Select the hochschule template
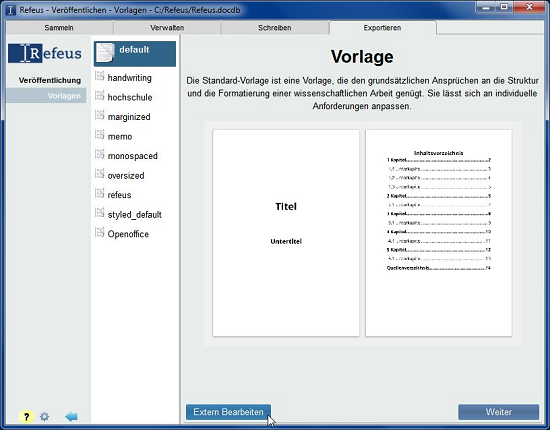 pos(130,97)
